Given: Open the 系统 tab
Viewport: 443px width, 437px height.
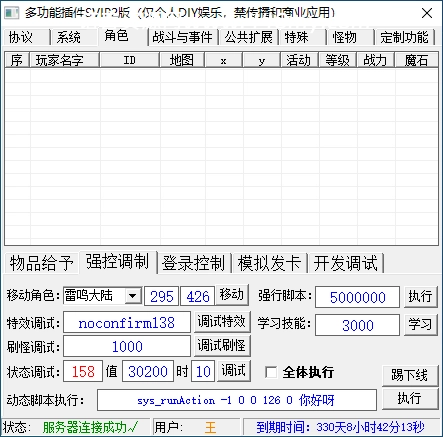Looking at the screenshot, I should (74, 37).
